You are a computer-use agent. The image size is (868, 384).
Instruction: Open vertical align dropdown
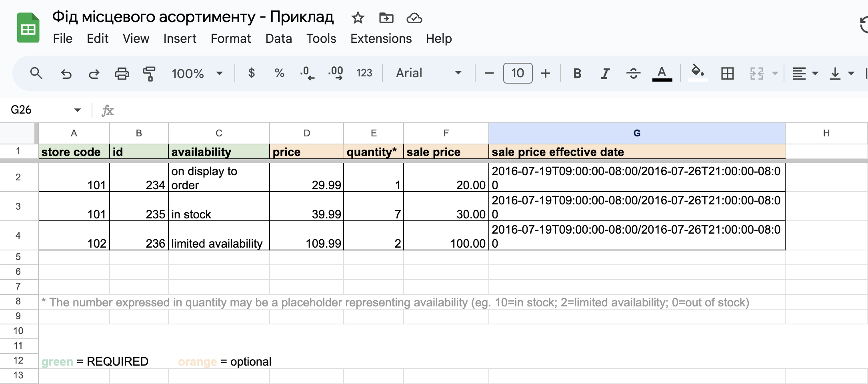pyautogui.click(x=842, y=73)
